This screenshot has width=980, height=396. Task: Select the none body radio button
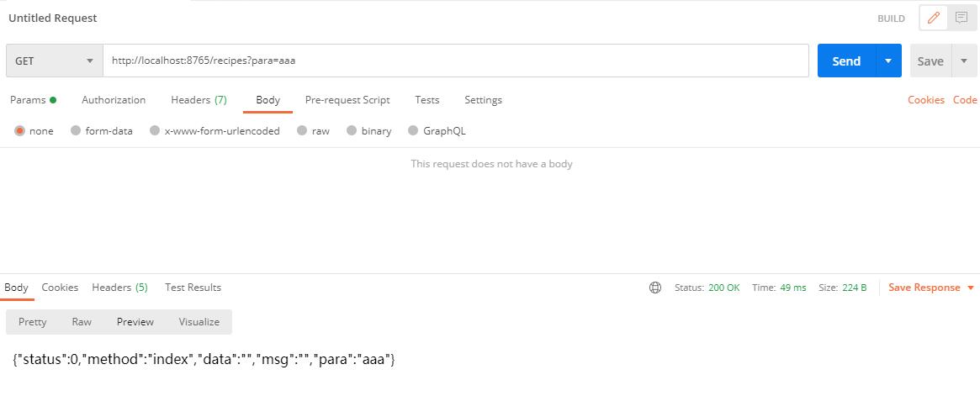20,131
